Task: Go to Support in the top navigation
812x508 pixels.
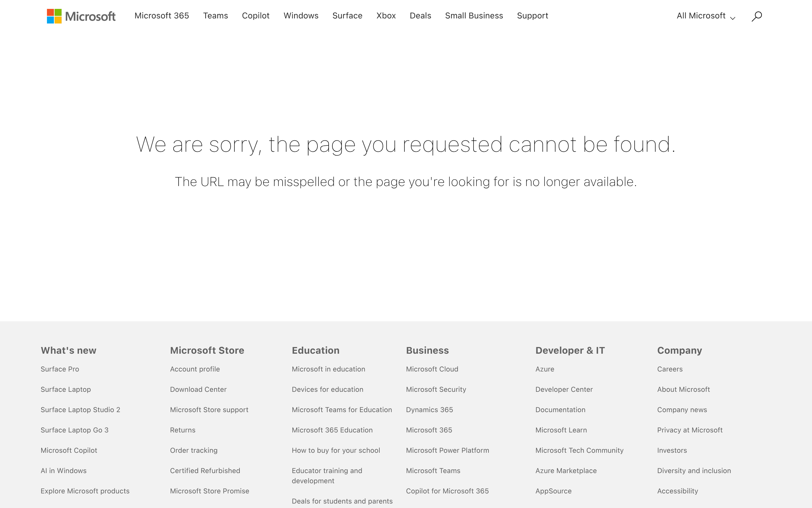Action: coord(533,16)
